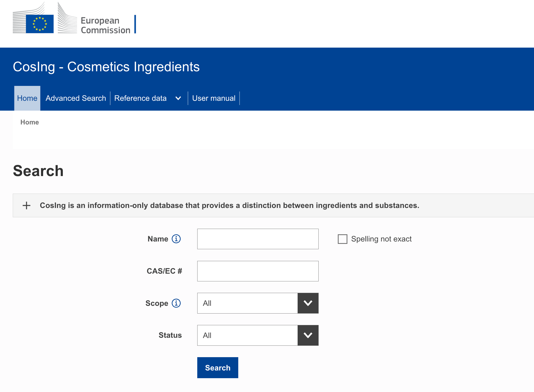Click the Home breadcrumb link
The height and width of the screenshot is (392, 534).
30,122
